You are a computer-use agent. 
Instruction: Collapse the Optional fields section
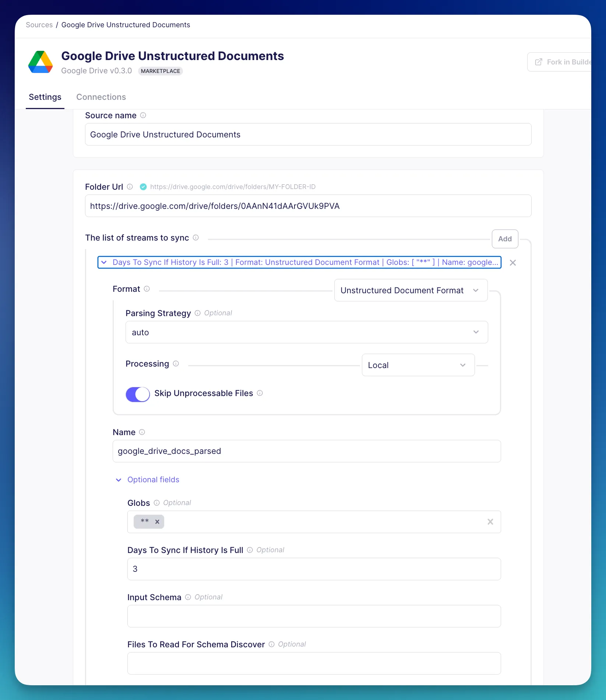coord(147,480)
